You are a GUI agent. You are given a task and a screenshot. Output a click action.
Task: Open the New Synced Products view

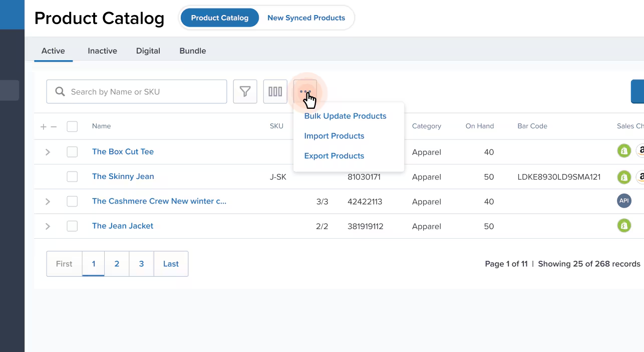(306, 18)
